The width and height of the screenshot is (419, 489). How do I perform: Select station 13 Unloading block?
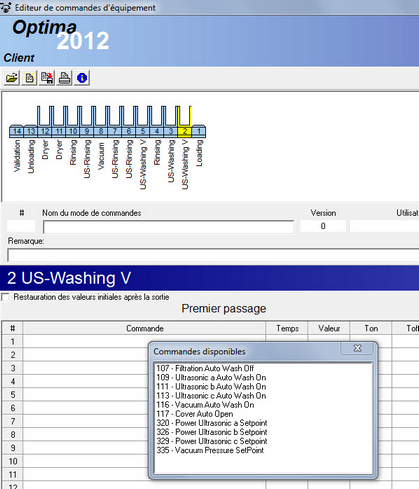click(31, 131)
